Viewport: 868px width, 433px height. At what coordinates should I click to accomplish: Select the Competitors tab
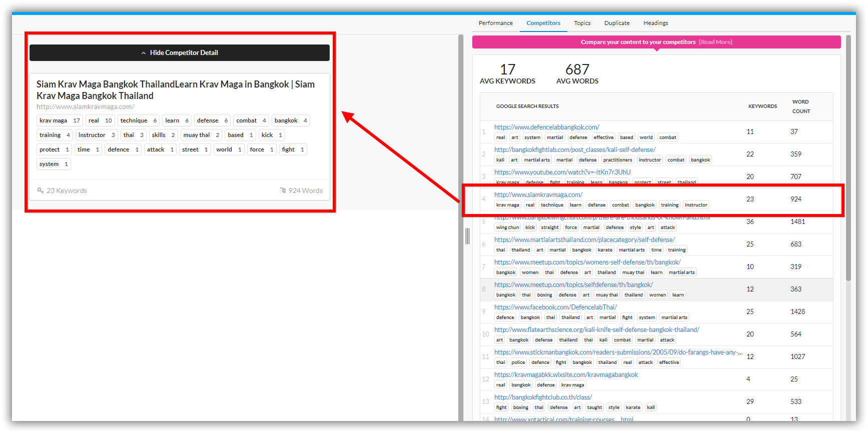pos(543,23)
